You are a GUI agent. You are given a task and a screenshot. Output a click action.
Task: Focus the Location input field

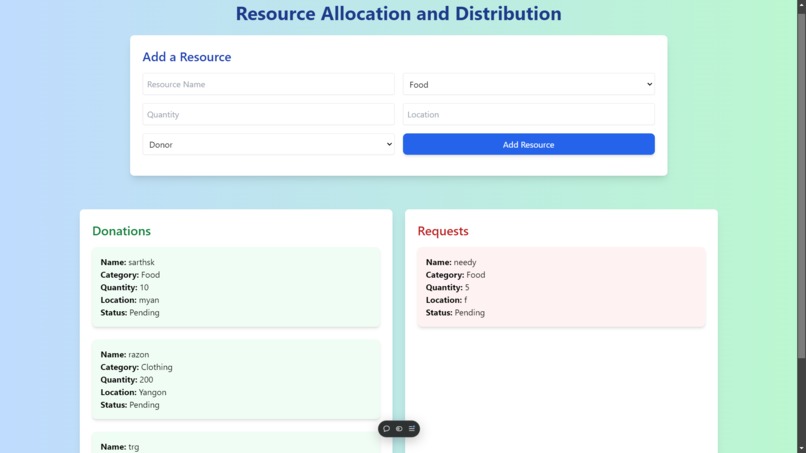(x=528, y=114)
